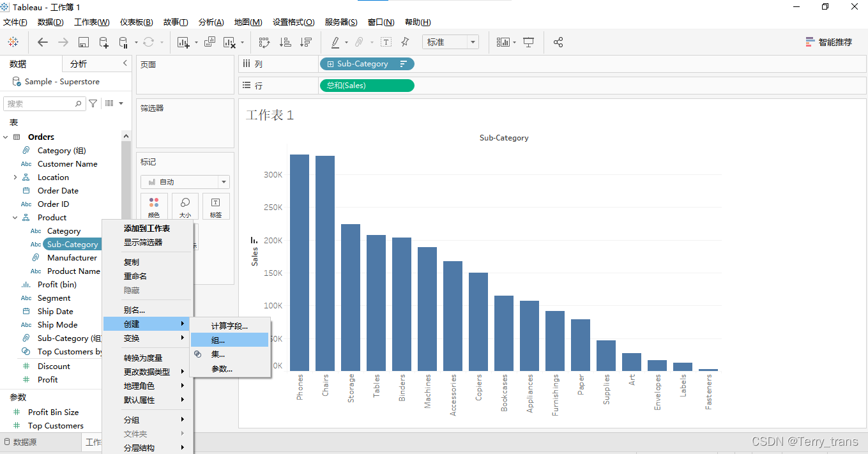Screen dimensions: 868x454
Task: Open the clear sheet dropdown arrow
Action: pos(242,43)
